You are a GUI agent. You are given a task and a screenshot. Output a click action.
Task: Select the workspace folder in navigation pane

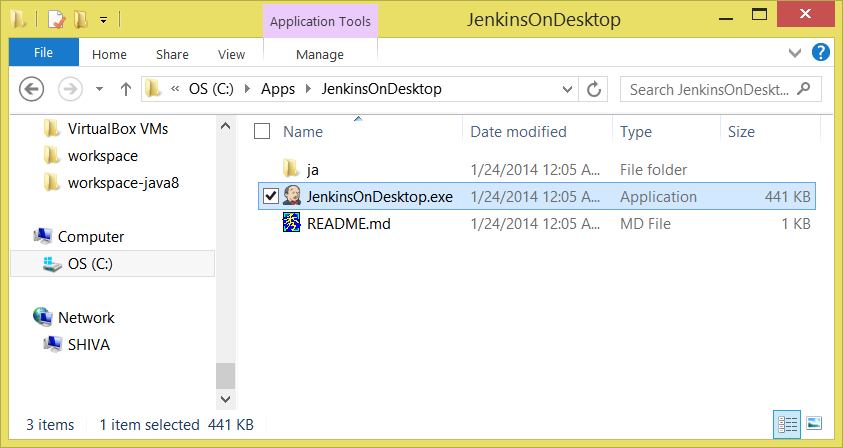[x=103, y=156]
